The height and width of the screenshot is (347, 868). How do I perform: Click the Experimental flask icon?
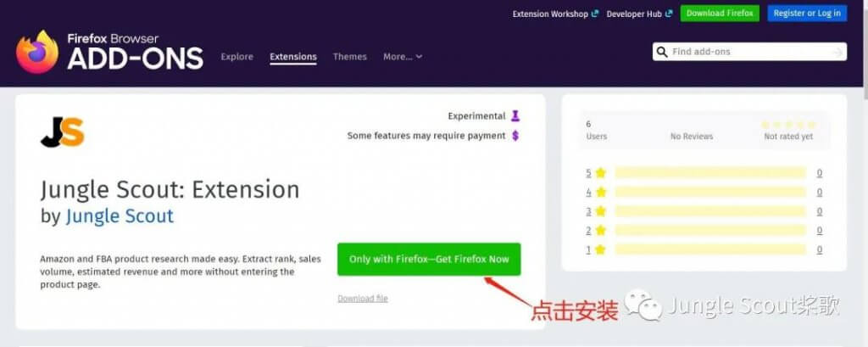coord(515,116)
